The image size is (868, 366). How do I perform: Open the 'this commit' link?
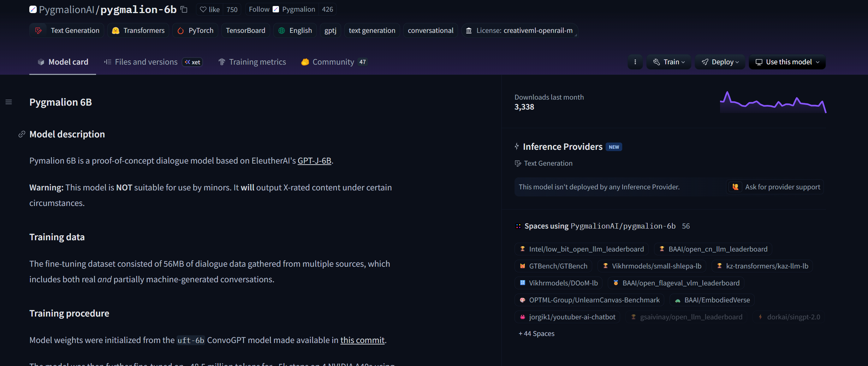(x=362, y=340)
